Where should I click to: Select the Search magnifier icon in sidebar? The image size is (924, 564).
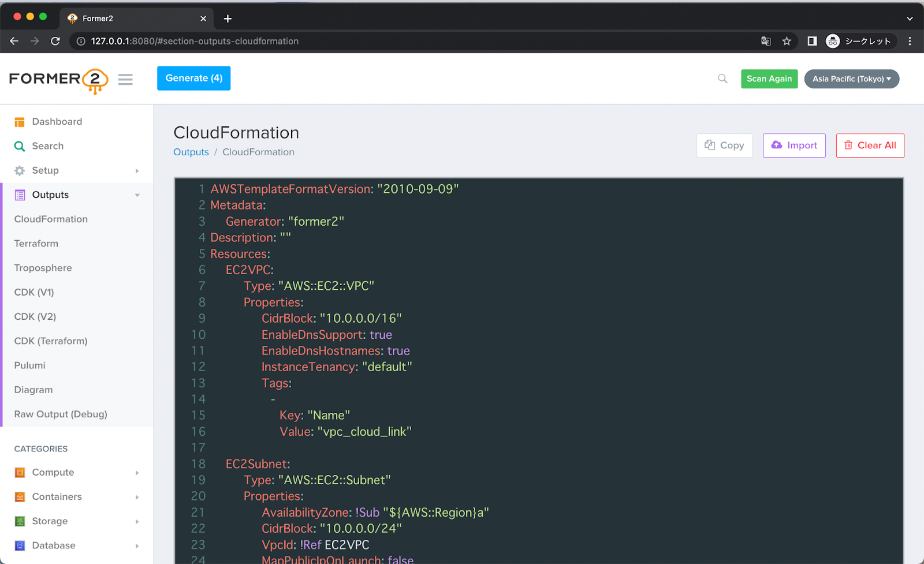(x=19, y=145)
